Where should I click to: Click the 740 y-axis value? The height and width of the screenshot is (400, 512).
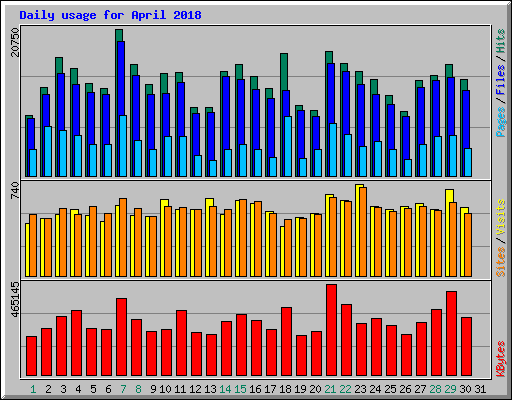15,191
